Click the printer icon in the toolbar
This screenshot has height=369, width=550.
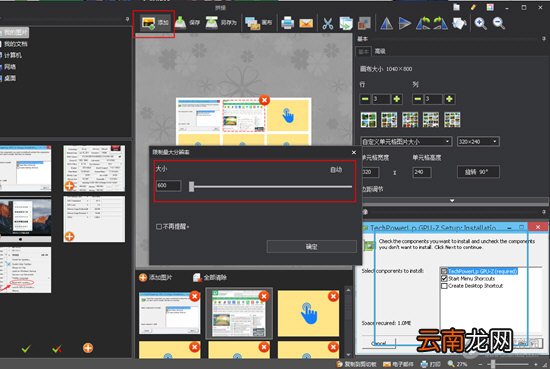(x=287, y=23)
